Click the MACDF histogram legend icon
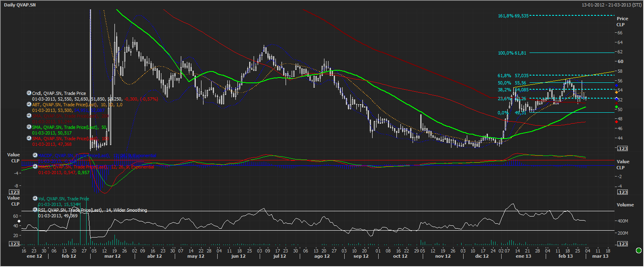 [35, 155]
